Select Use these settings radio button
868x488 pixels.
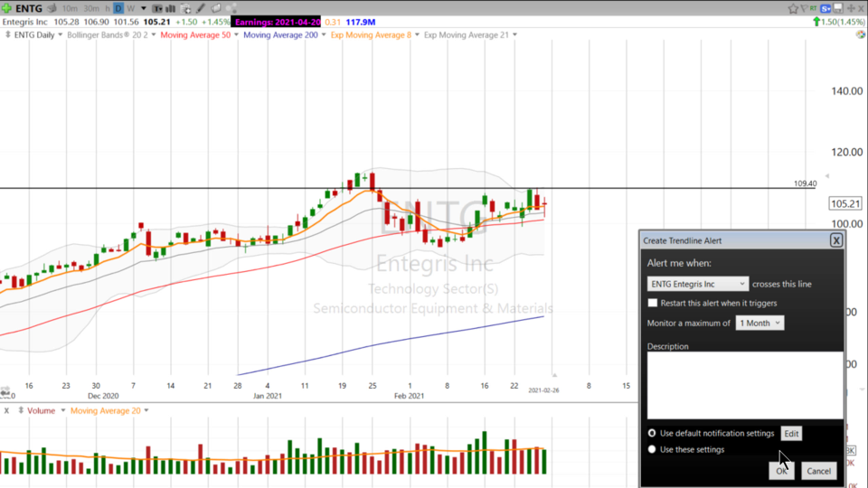pyautogui.click(x=652, y=449)
